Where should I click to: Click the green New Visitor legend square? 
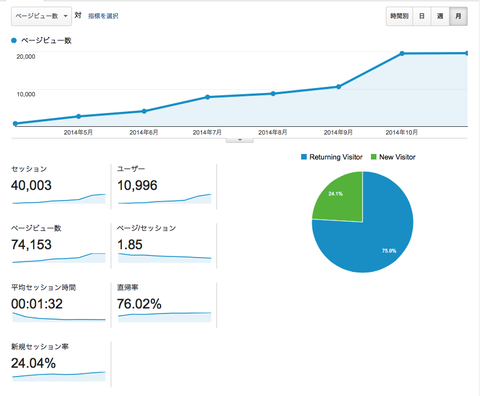374,157
